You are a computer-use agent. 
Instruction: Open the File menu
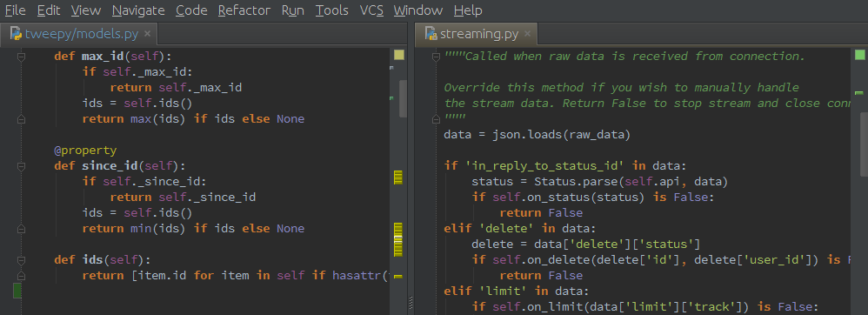pos(15,10)
